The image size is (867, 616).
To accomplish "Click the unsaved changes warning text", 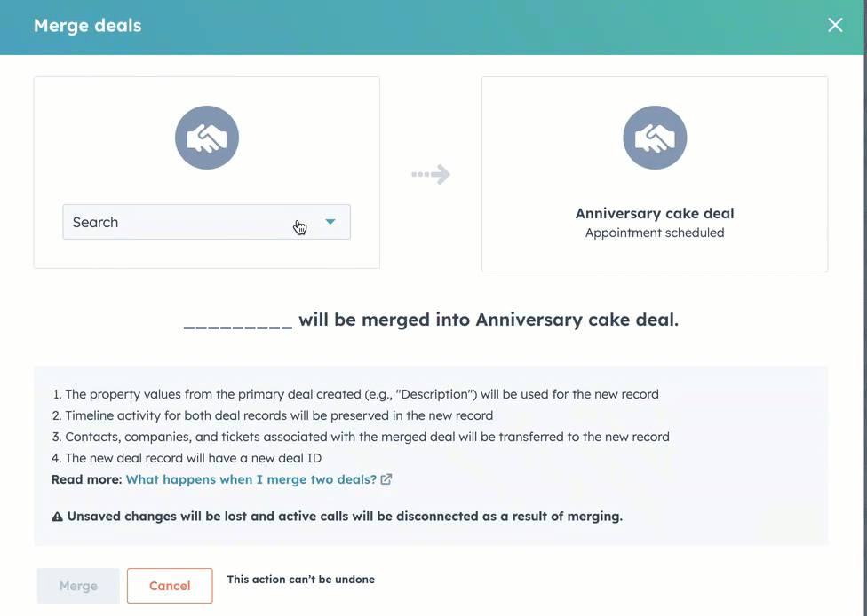I will 345,517.
